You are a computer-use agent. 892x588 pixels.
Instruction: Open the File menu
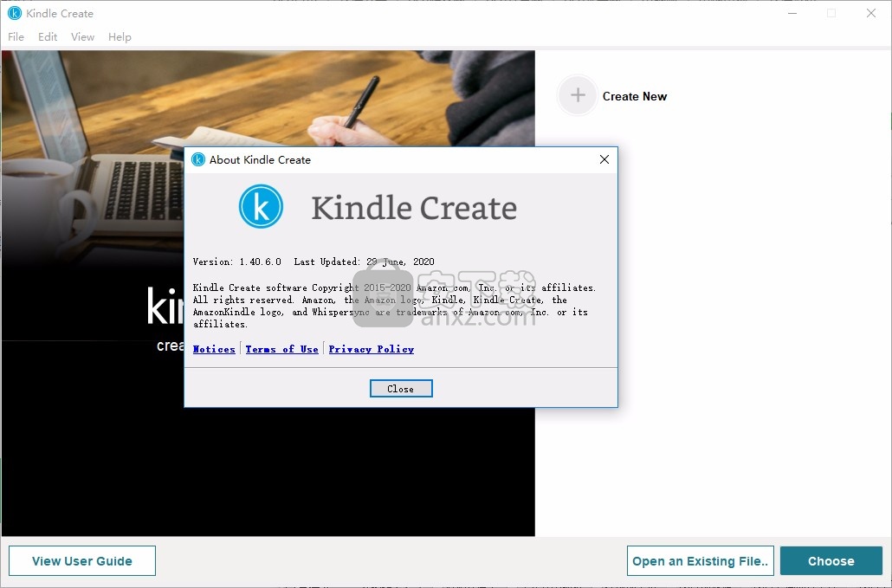16,37
